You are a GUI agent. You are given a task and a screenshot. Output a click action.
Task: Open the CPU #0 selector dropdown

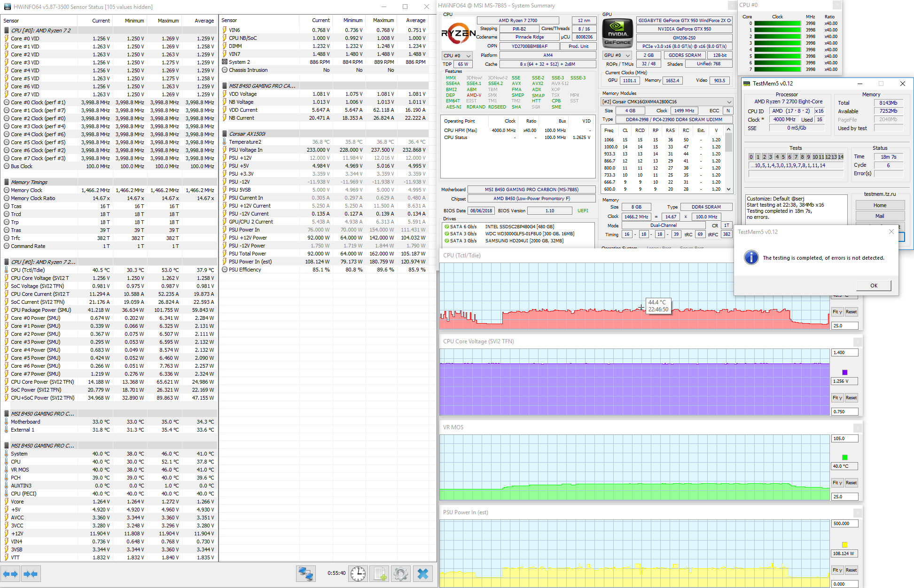tap(457, 55)
